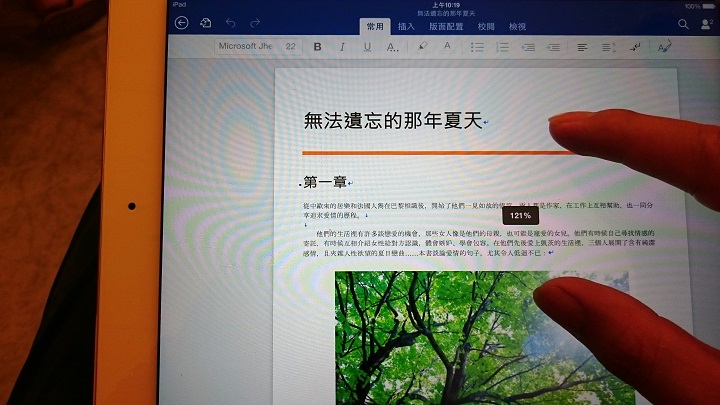720x405 pixels.
Task: Open the font size 22 box
Action: [291, 46]
